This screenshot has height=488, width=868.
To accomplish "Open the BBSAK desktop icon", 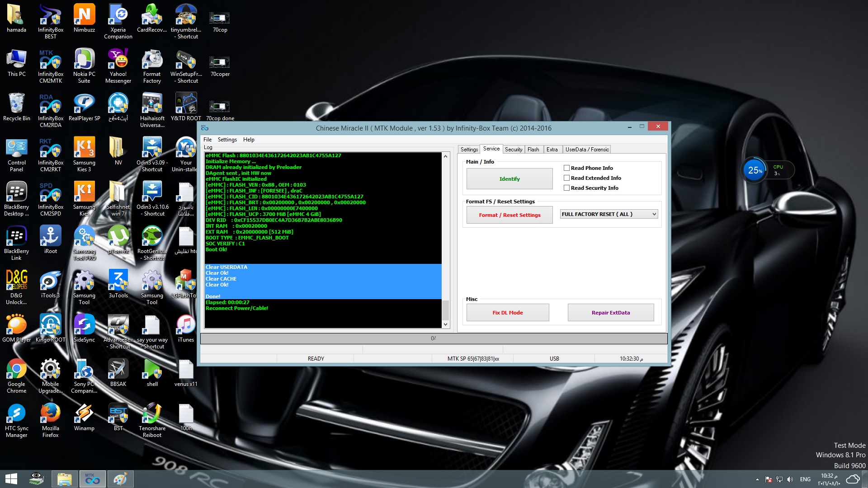I will pos(118,372).
